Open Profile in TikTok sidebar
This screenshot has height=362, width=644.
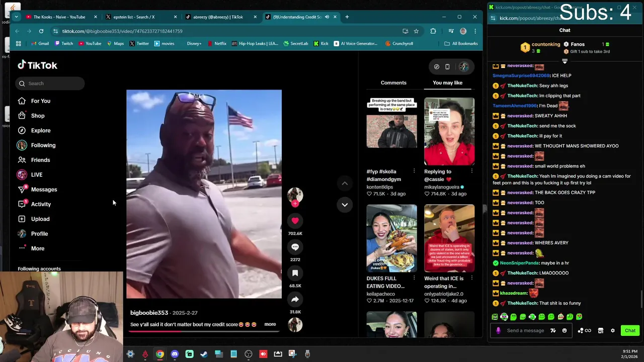pos(39,234)
